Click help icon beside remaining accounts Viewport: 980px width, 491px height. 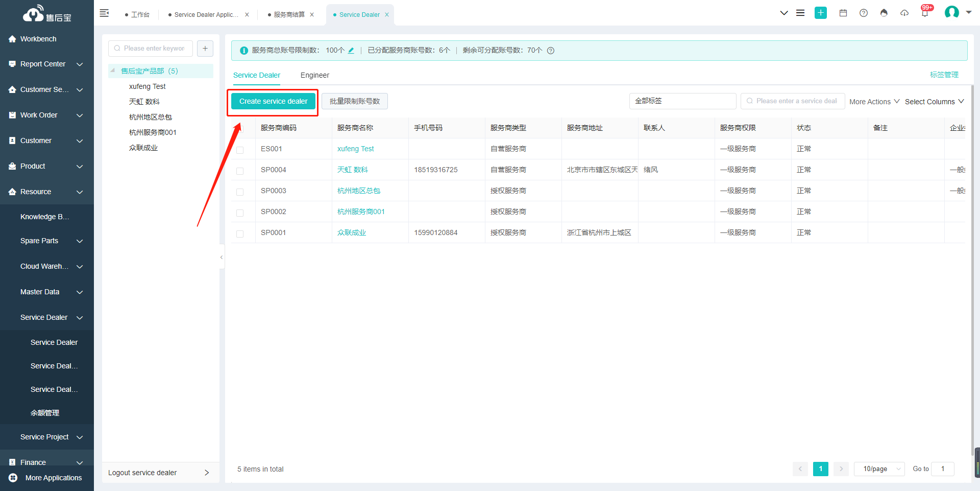click(x=551, y=50)
